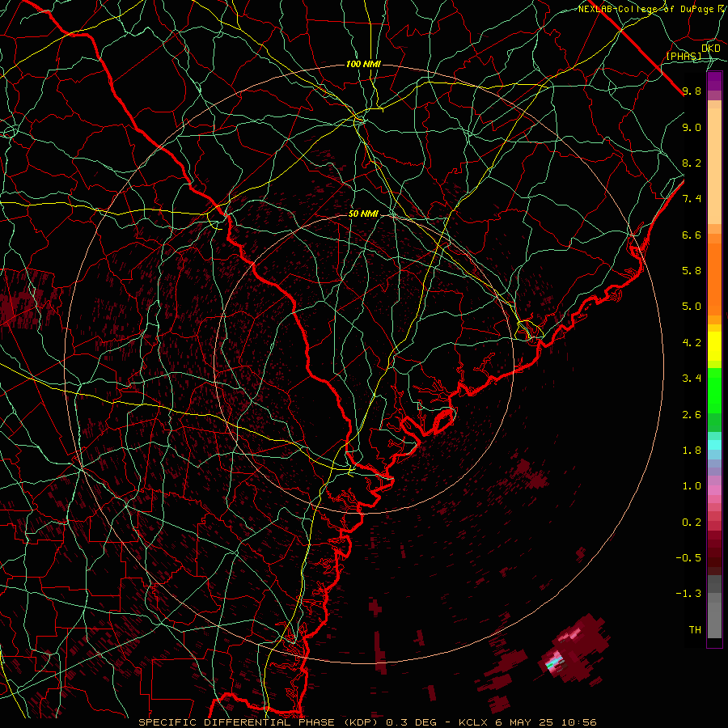
Task: Click the 7.4 scale value
Action: pyautogui.click(x=692, y=199)
